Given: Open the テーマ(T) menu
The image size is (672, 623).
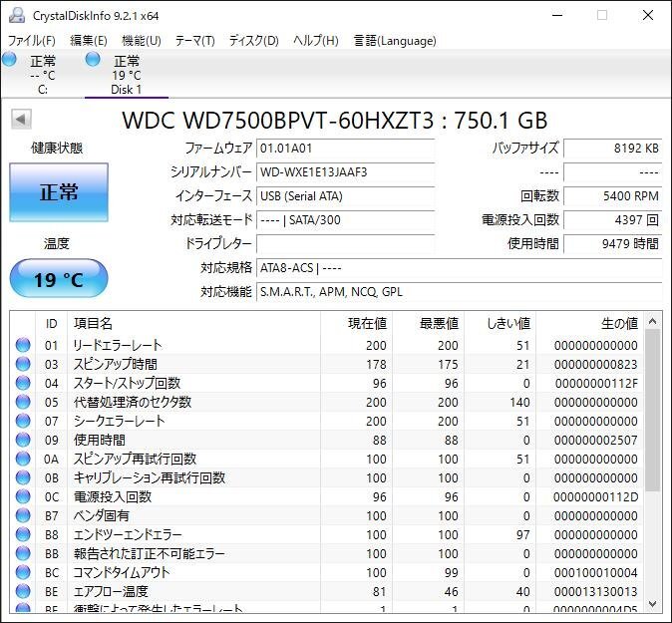Looking at the screenshot, I should click(x=195, y=41).
